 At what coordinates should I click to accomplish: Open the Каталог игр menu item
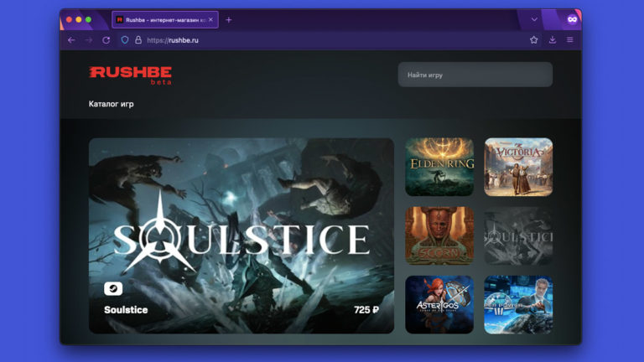pyautogui.click(x=111, y=105)
